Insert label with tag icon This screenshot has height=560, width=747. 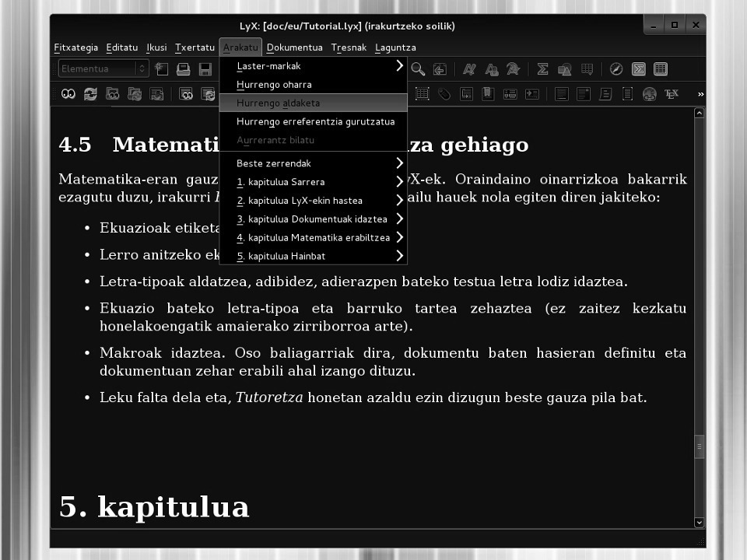(444, 94)
